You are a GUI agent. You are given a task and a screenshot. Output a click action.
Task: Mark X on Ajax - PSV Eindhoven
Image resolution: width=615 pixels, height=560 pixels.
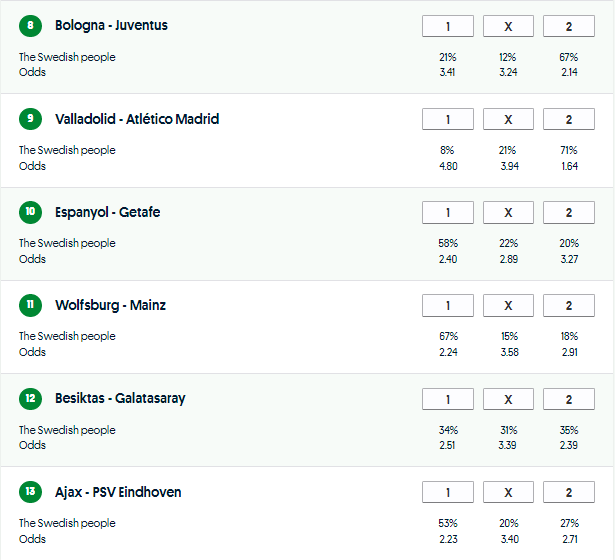508,493
